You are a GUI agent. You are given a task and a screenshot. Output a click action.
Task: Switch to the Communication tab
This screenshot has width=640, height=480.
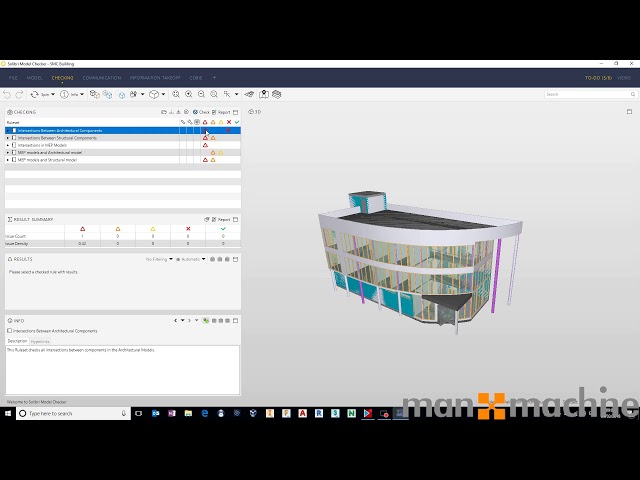click(102, 77)
